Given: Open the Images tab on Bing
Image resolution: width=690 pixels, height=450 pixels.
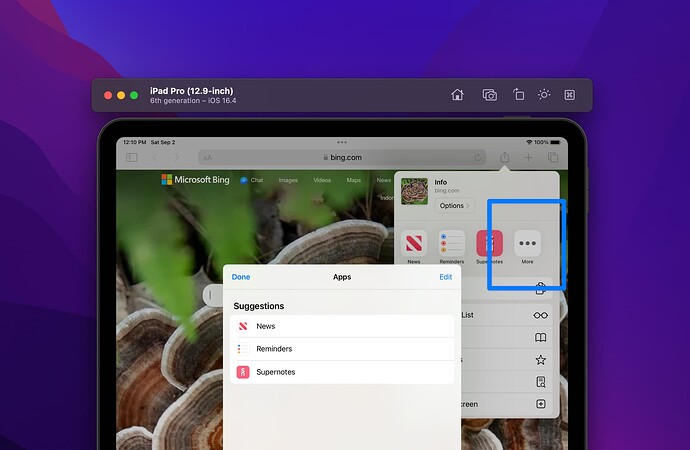Looking at the screenshot, I should (x=288, y=180).
